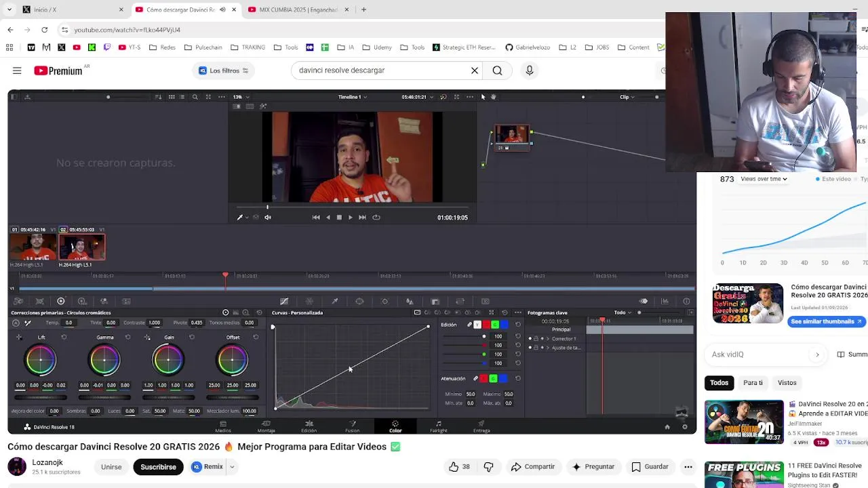Screen dimensions: 868x488
Task: Open the Clip dropdown in node editor
Action: tap(627, 97)
